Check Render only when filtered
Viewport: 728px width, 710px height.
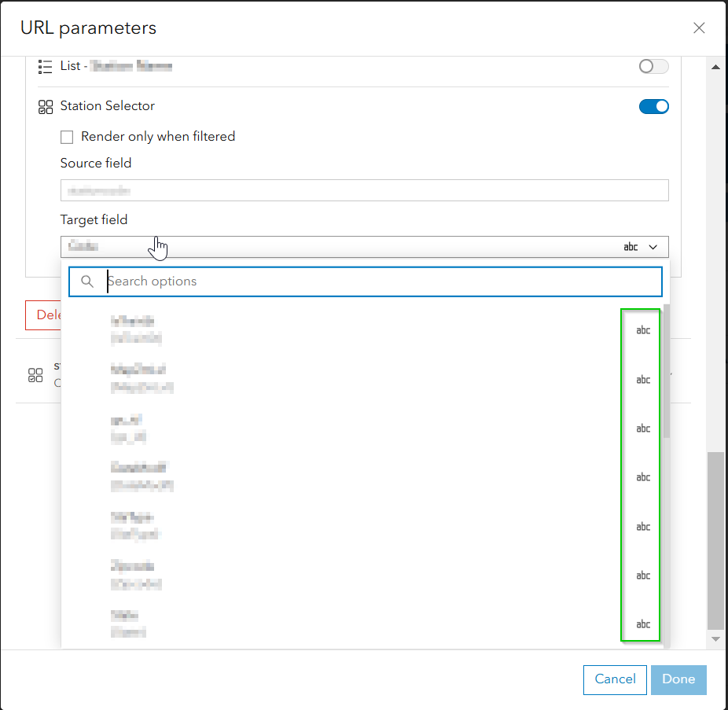67,137
